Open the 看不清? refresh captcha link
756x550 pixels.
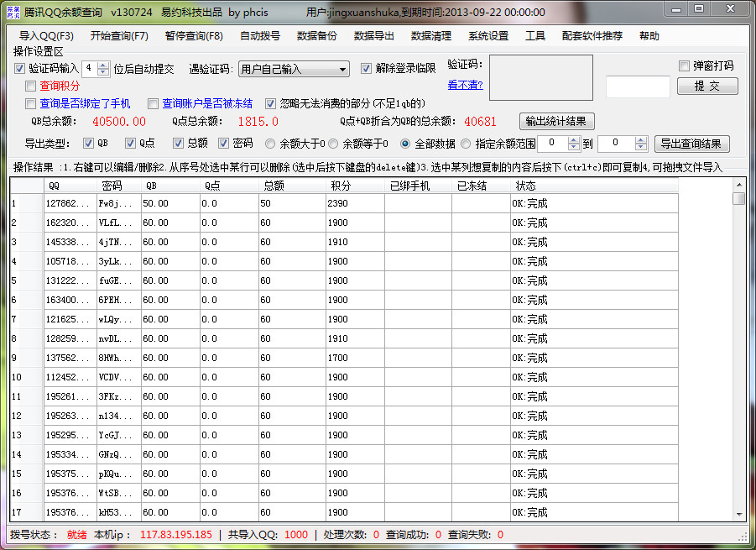[x=465, y=86]
